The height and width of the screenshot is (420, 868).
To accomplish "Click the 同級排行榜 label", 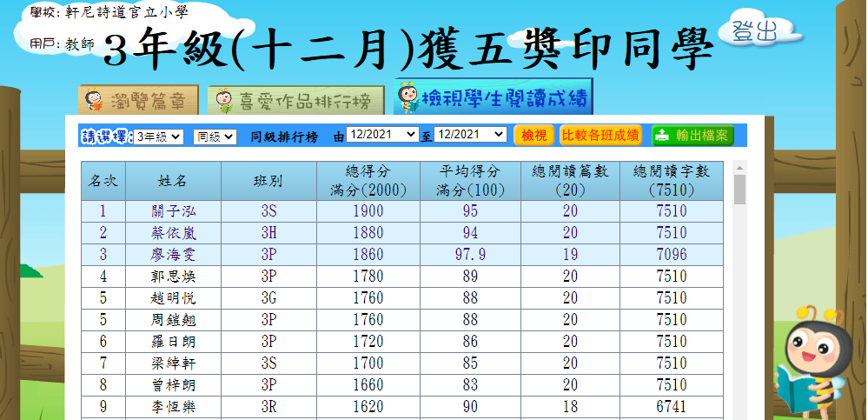I will [x=284, y=137].
